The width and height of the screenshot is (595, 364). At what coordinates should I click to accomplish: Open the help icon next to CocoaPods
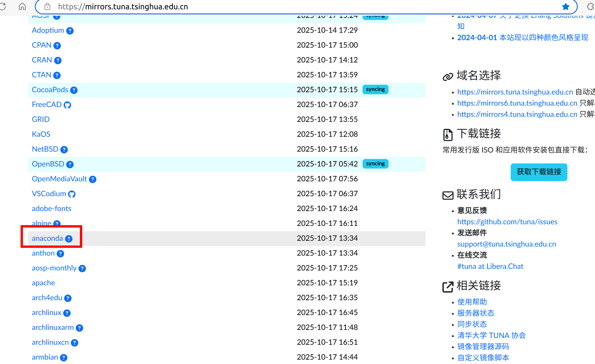click(x=74, y=90)
